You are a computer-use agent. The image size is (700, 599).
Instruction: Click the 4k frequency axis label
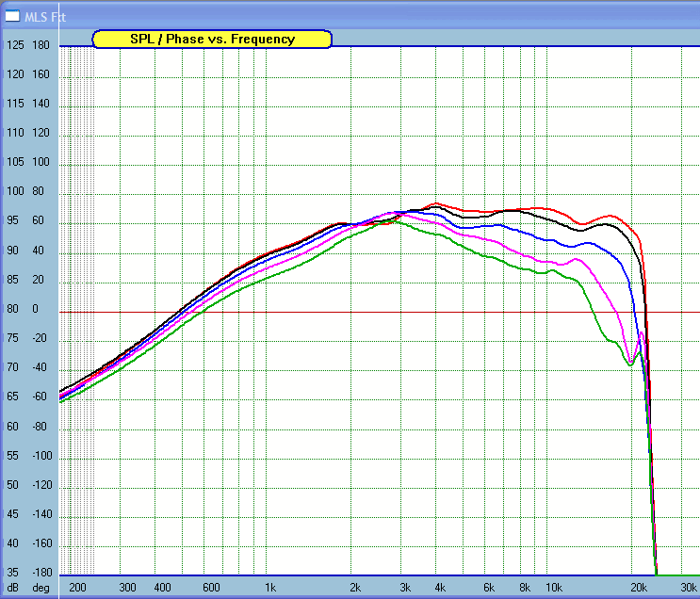point(440,588)
